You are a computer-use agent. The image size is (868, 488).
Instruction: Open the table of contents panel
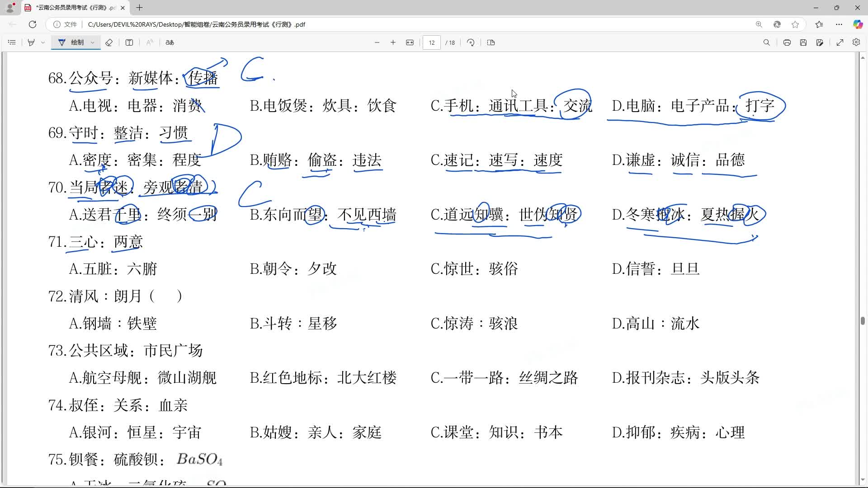[x=12, y=42]
